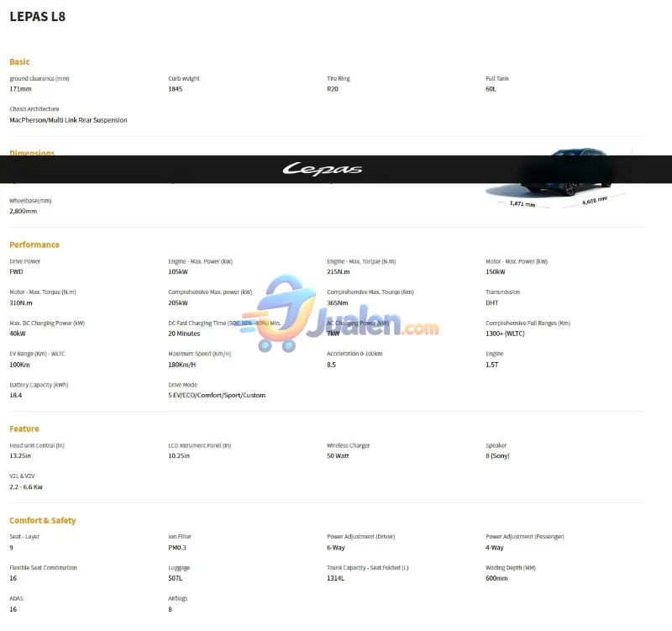
Task: Select head unit value 13.25in
Action: click(20, 455)
